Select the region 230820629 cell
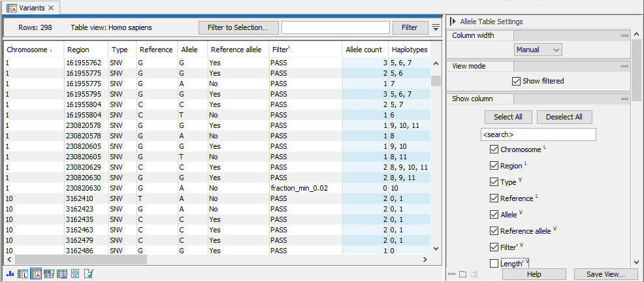Image resolution: width=644 pixels, height=282 pixels. tap(86, 167)
